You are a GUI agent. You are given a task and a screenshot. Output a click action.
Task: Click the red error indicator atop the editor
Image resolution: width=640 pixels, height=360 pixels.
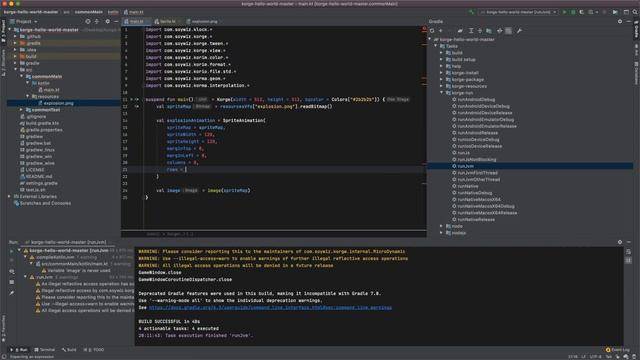click(x=424, y=29)
